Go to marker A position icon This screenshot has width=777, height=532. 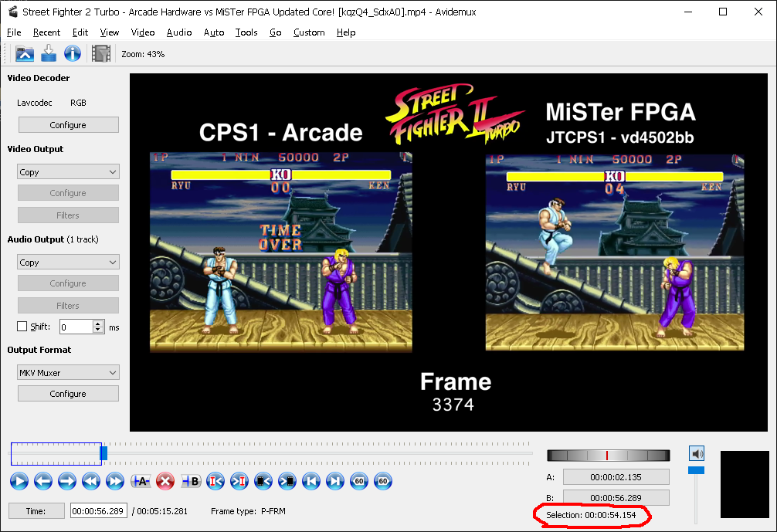pos(215,481)
